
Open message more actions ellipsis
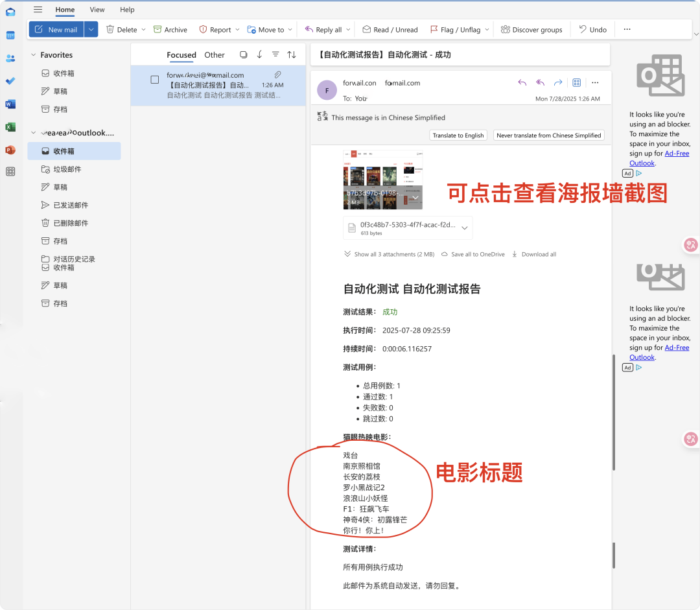595,82
